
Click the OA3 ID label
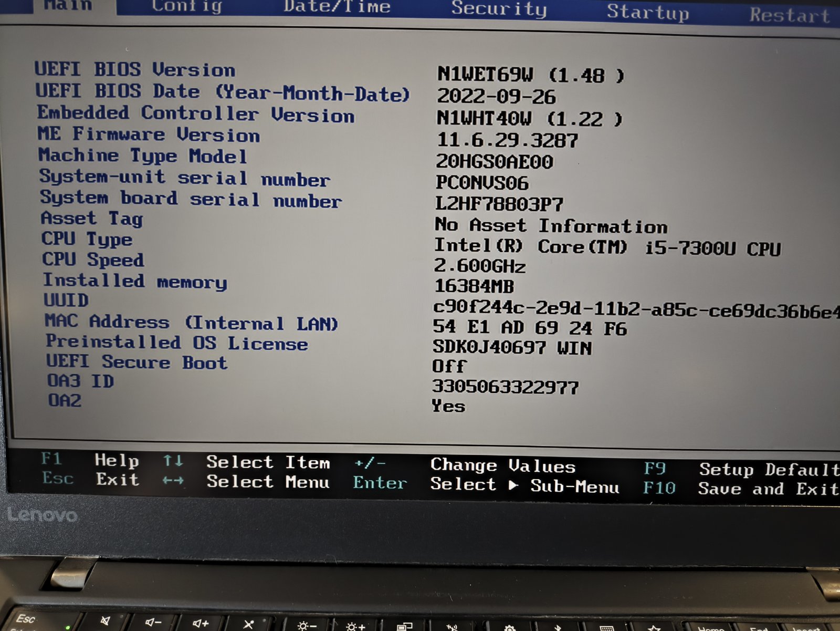[x=80, y=381]
